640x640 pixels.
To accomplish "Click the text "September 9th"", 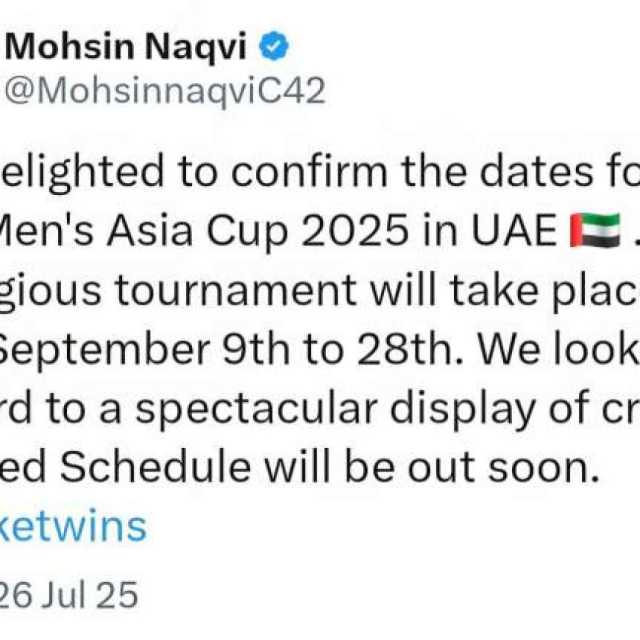I will click(x=144, y=350).
